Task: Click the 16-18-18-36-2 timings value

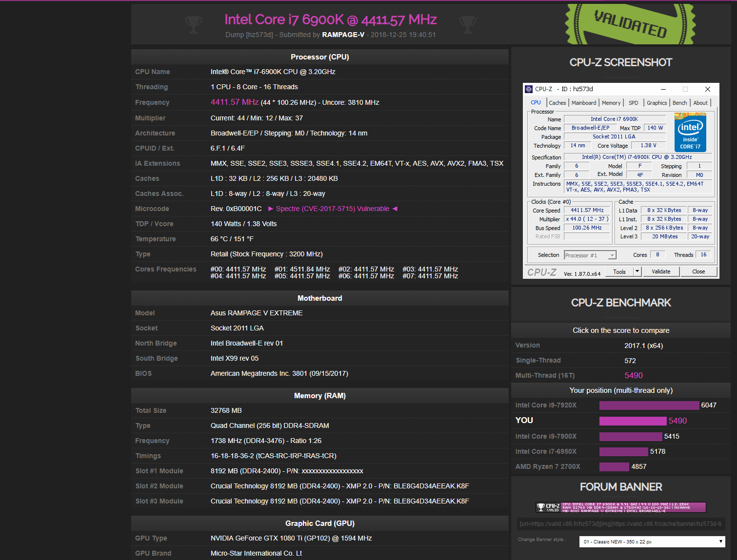Action: coord(274,456)
